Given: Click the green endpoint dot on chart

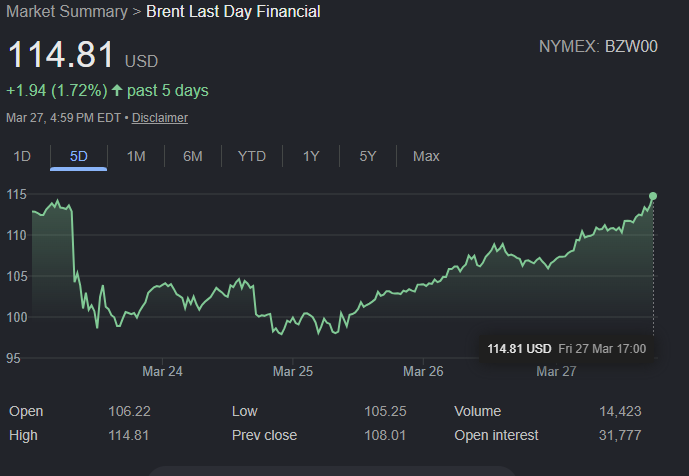Looking at the screenshot, I should tap(653, 196).
